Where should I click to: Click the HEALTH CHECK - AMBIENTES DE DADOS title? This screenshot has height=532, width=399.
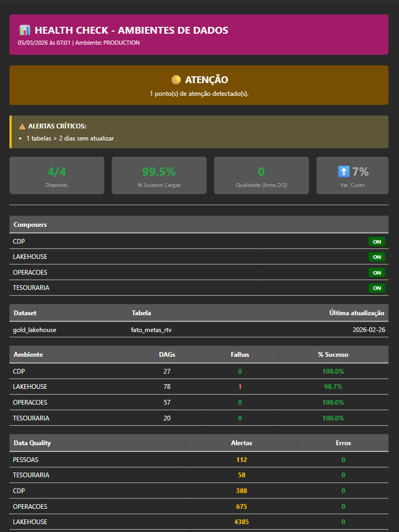click(x=131, y=30)
